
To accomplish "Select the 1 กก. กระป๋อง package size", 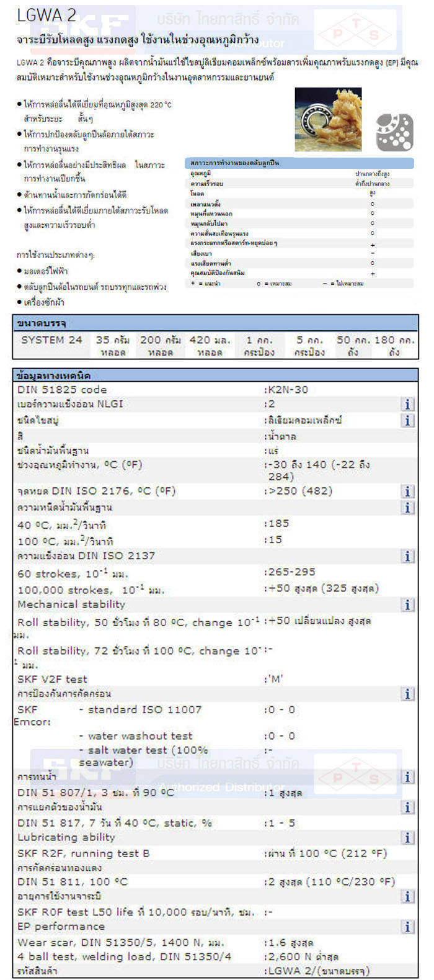I will pyautogui.click(x=259, y=346).
